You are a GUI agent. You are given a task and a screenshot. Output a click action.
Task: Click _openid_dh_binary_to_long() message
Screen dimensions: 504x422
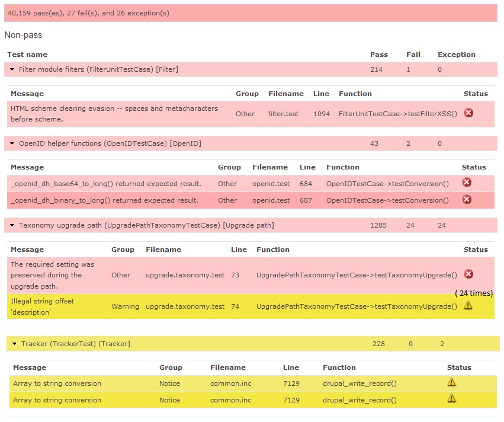104,200
